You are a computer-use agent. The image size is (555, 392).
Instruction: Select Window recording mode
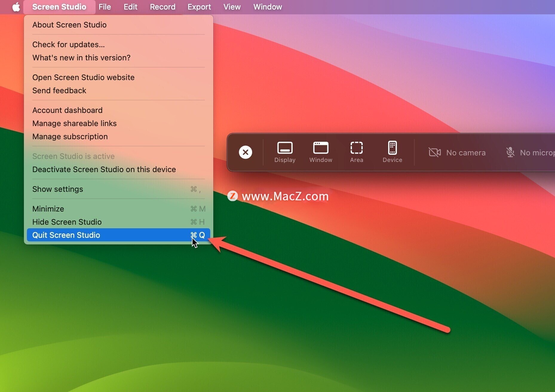(321, 152)
